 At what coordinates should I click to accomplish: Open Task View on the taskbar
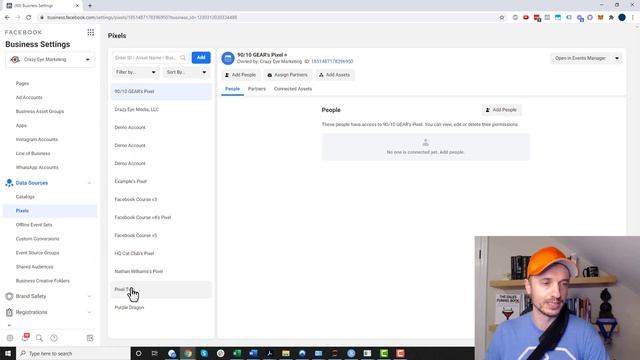pos(155,353)
